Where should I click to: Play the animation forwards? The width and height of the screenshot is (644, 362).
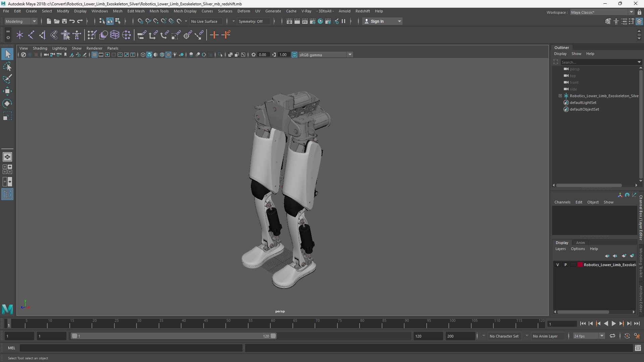614,323
